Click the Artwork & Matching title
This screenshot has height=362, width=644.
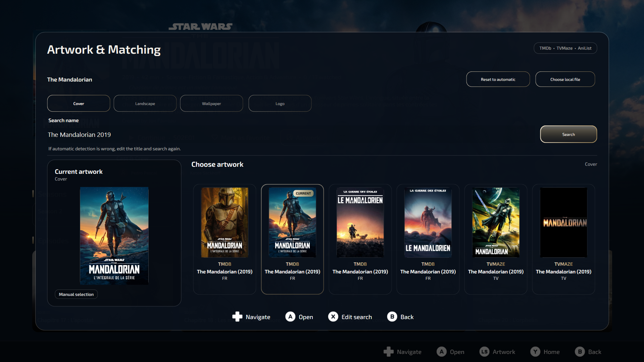(104, 50)
